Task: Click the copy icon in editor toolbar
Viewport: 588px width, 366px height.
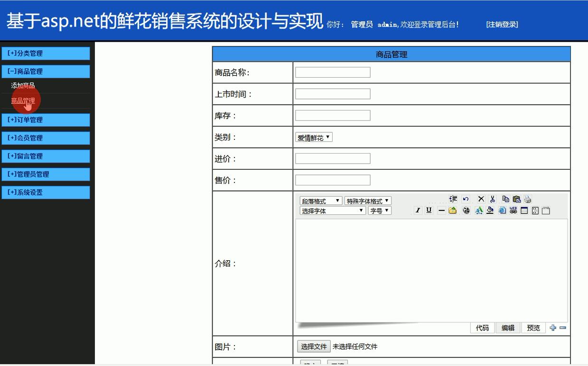Action: [506, 199]
